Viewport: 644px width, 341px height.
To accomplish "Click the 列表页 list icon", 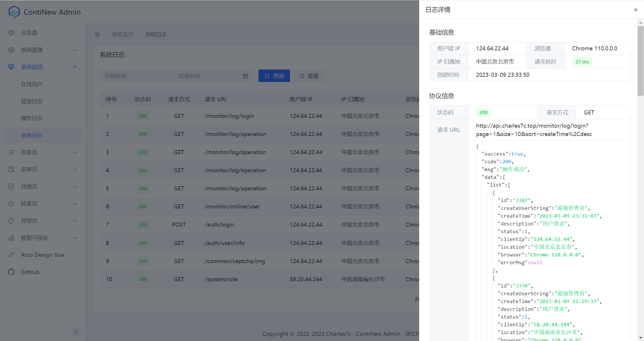I will pos(11,152).
